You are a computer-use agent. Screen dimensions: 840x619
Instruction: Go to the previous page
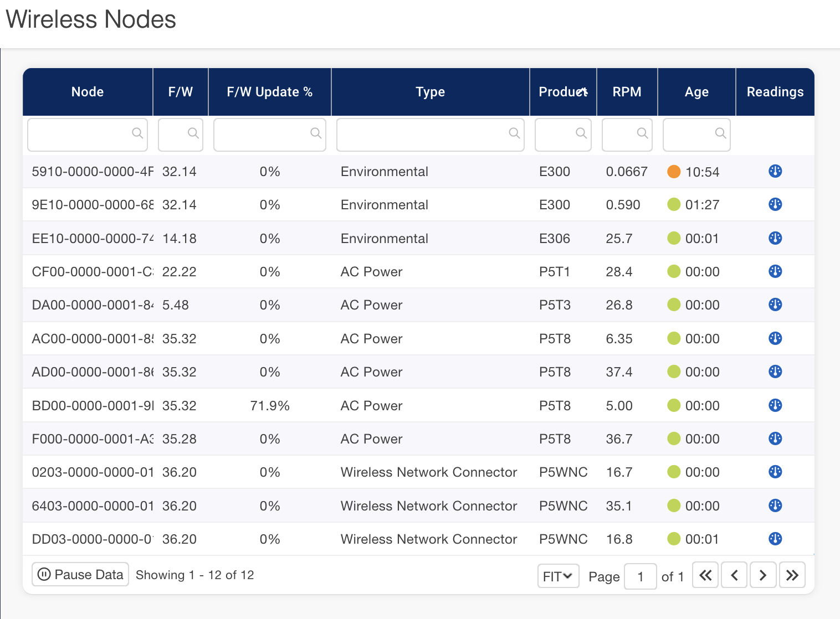[x=734, y=575]
